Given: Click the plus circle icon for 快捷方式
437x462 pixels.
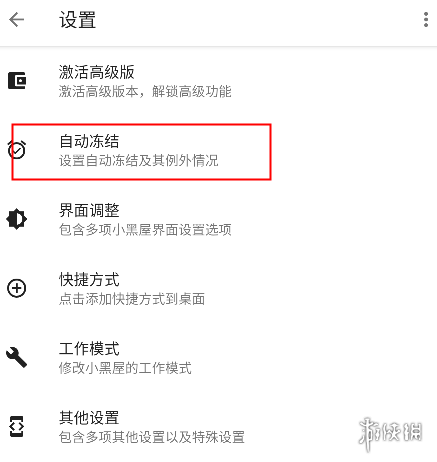Looking at the screenshot, I should point(17,288).
